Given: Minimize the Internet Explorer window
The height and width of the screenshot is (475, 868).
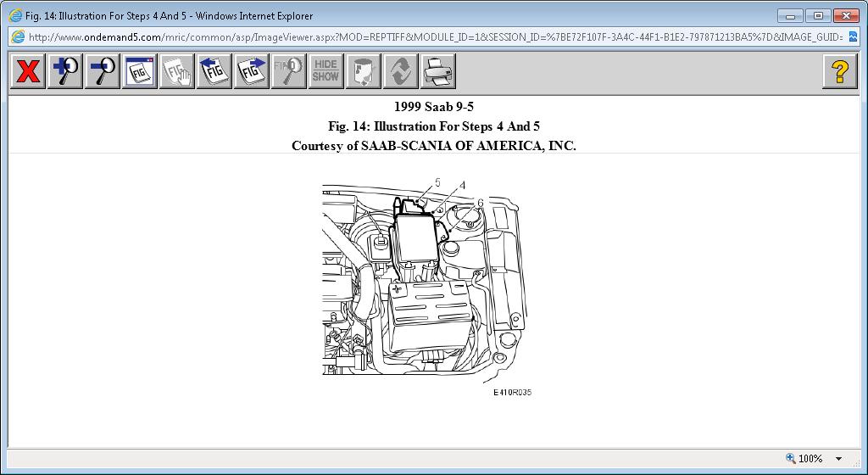Looking at the screenshot, I should [x=790, y=16].
